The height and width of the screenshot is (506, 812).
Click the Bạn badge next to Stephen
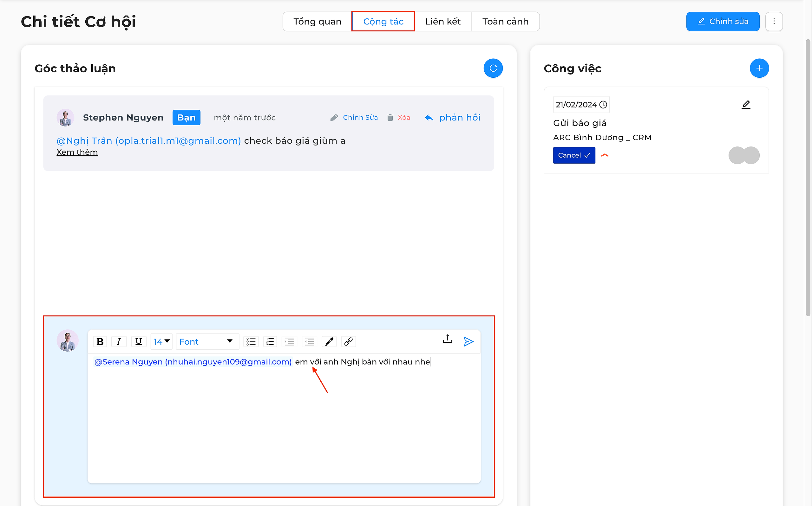pyautogui.click(x=187, y=117)
